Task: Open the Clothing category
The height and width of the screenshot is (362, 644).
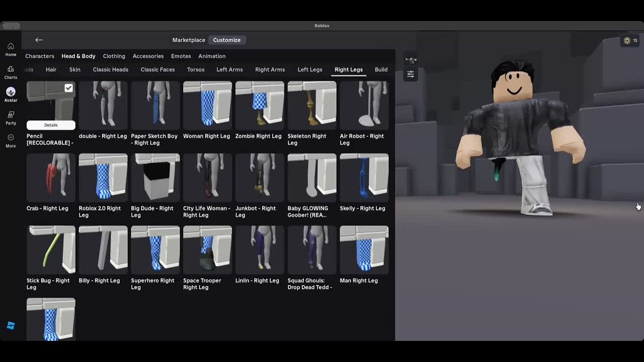Action: 114,56
